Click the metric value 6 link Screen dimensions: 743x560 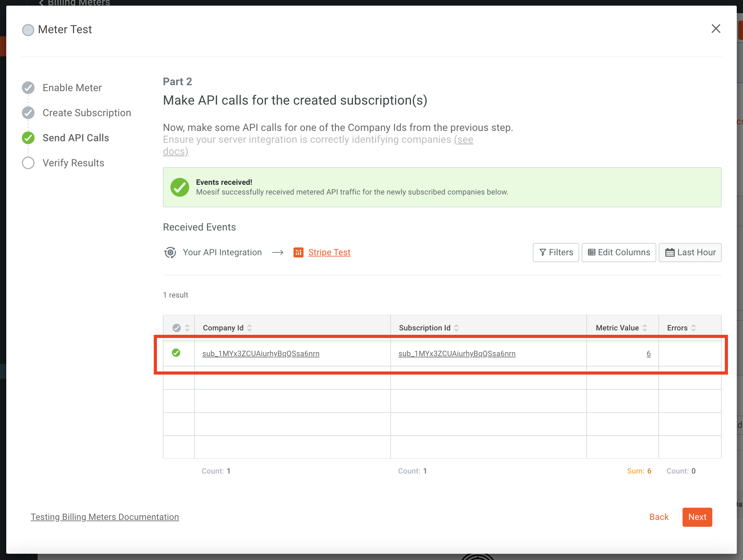pos(648,353)
